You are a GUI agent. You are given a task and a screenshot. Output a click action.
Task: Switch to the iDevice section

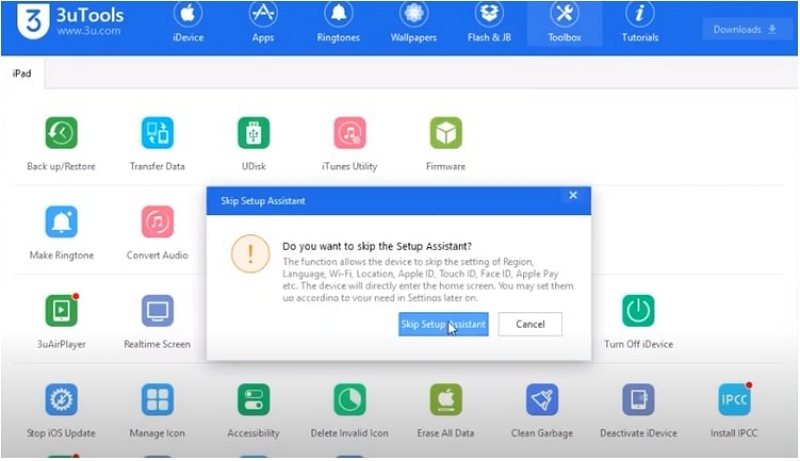click(189, 23)
